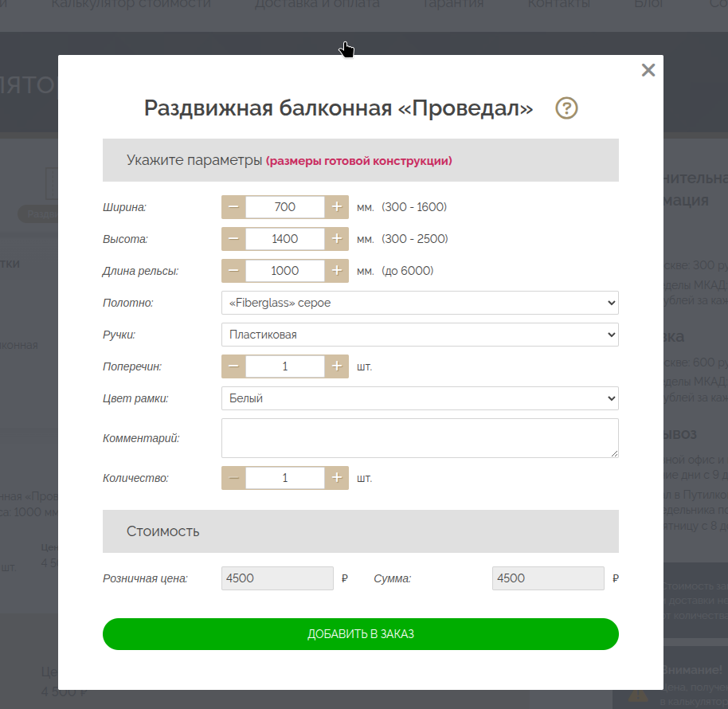This screenshot has height=709, width=728.
Task: Decrease width with the minus button
Action: (233, 207)
